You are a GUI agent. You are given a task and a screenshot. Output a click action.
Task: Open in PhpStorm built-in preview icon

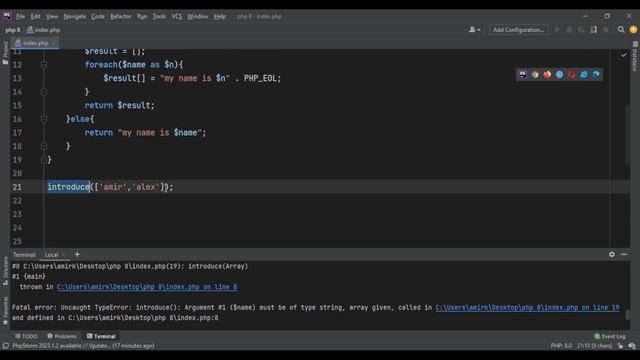[x=523, y=74]
